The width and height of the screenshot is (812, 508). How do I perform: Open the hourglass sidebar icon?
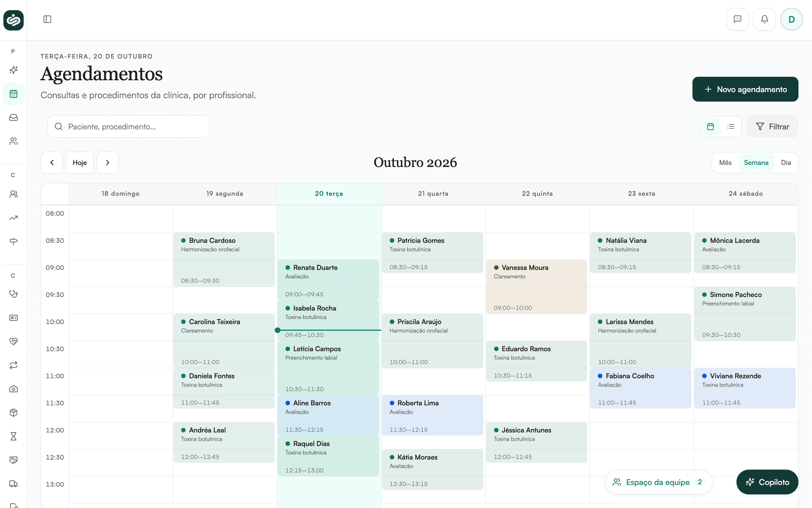tap(14, 436)
